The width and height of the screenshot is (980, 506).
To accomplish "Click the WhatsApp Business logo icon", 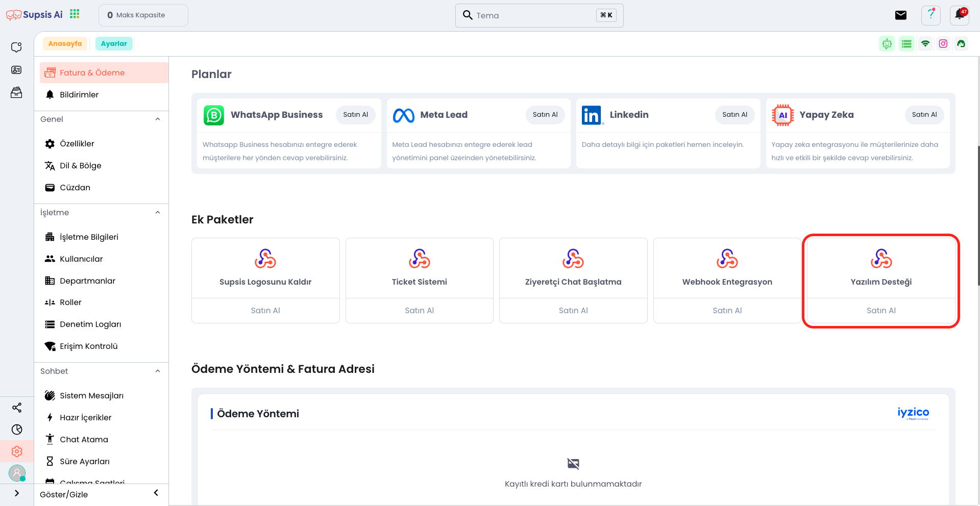I will [x=214, y=115].
